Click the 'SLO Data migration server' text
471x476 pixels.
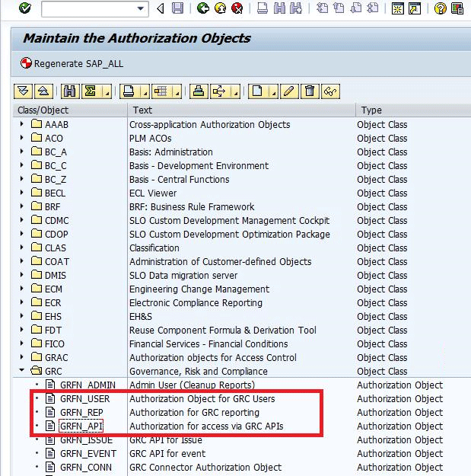[183, 276]
